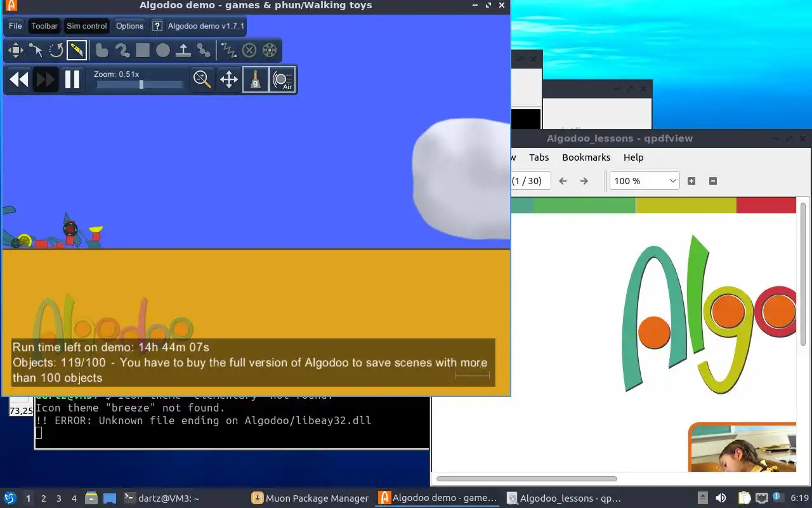Open the Help menu in qpdfview
Viewport: 812px width, 508px height.
coord(633,157)
